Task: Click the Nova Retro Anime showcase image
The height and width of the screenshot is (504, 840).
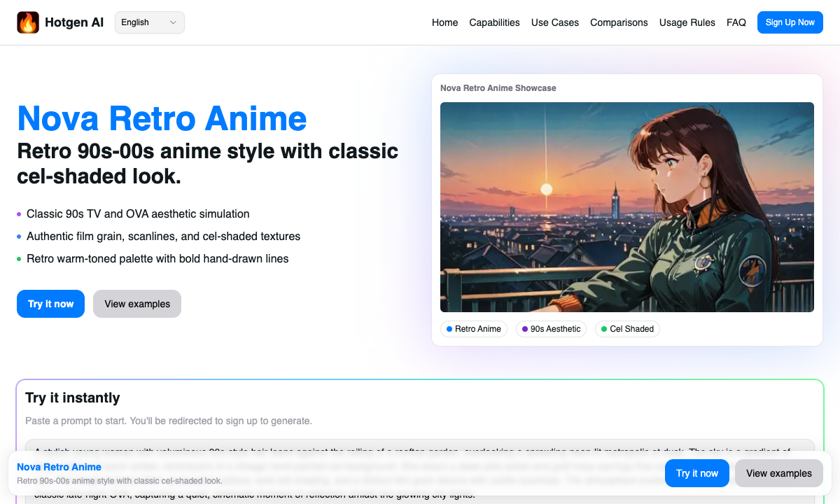Action: pos(626,206)
